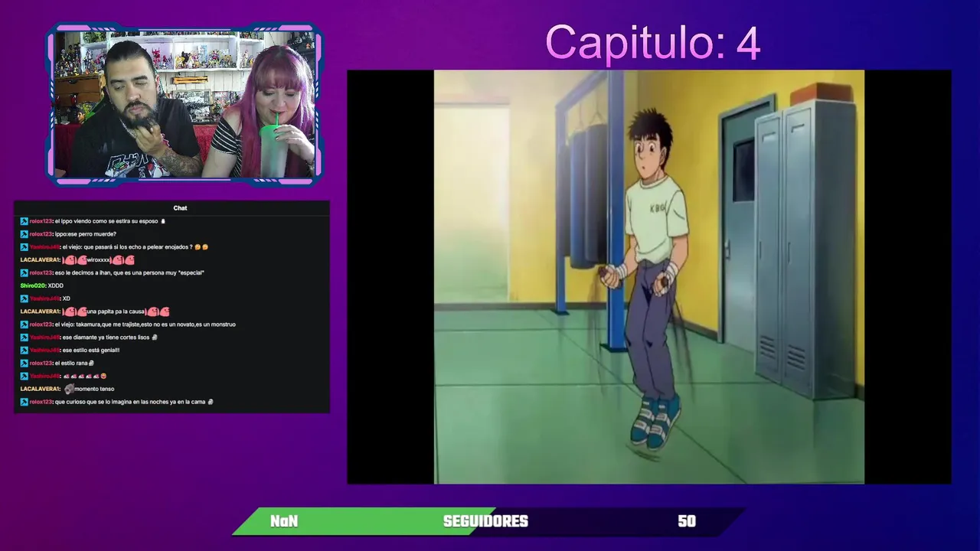Screen dimensions: 980x551
Task: Click the emoji after "cortes lisos"
Action: tap(155, 337)
